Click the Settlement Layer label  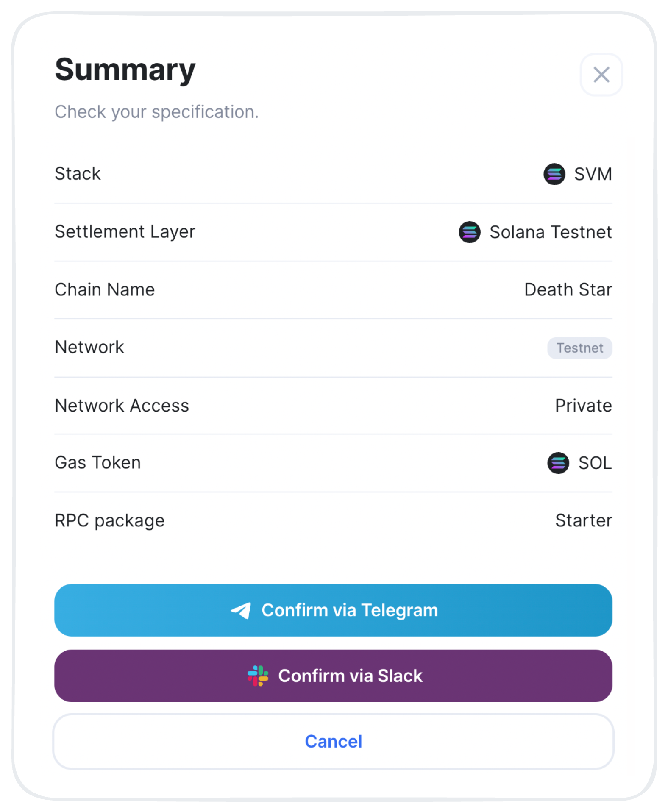coord(125,232)
